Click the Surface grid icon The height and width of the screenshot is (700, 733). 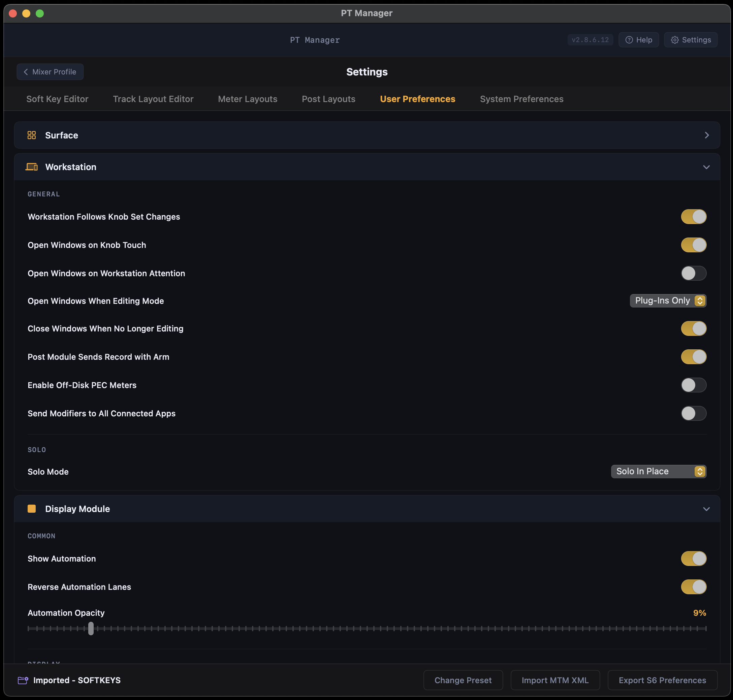coord(32,135)
